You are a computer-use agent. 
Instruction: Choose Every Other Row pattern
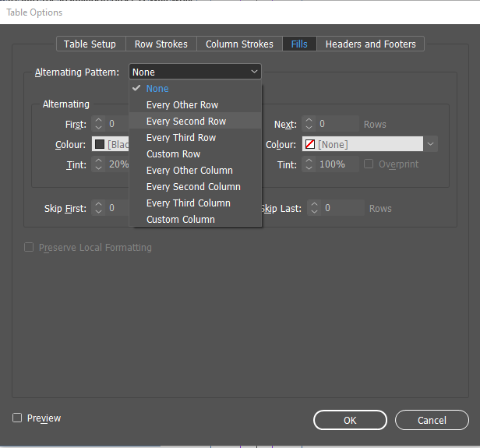coord(196,105)
